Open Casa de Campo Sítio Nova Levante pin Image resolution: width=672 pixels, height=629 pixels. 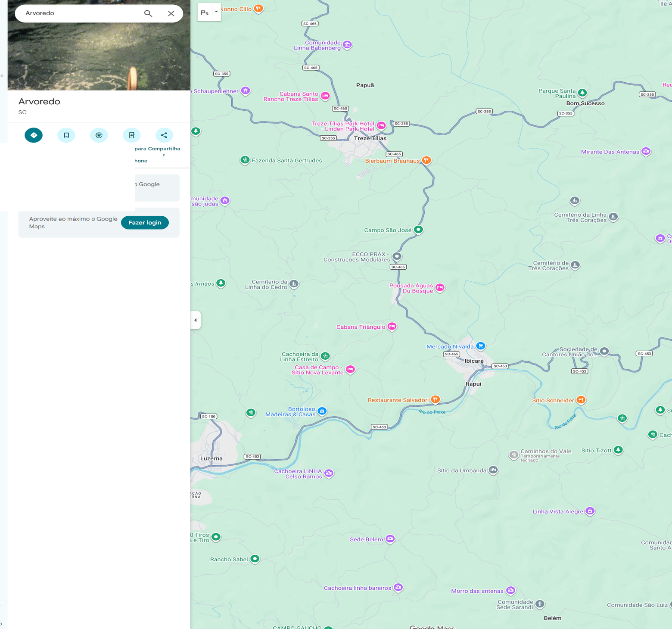(x=351, y=369)
